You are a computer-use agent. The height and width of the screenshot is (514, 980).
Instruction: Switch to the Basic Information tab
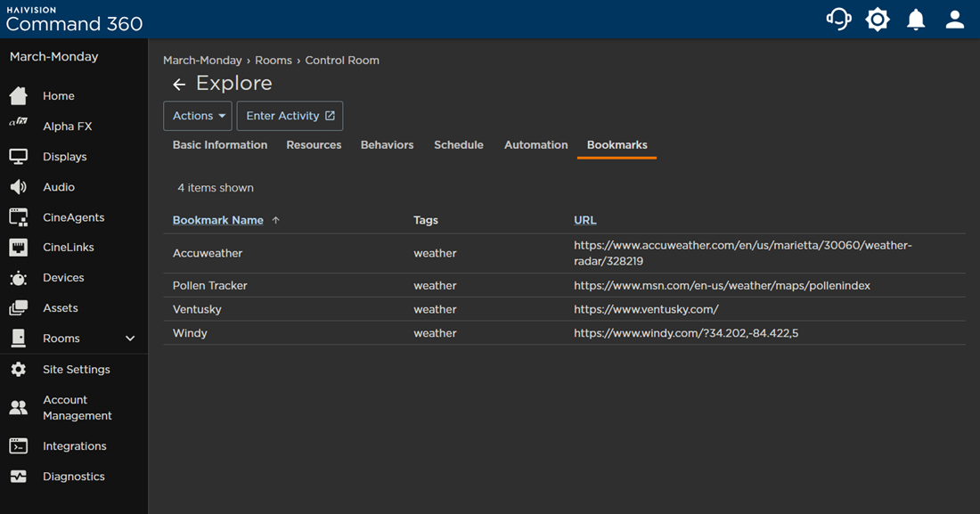220,144
